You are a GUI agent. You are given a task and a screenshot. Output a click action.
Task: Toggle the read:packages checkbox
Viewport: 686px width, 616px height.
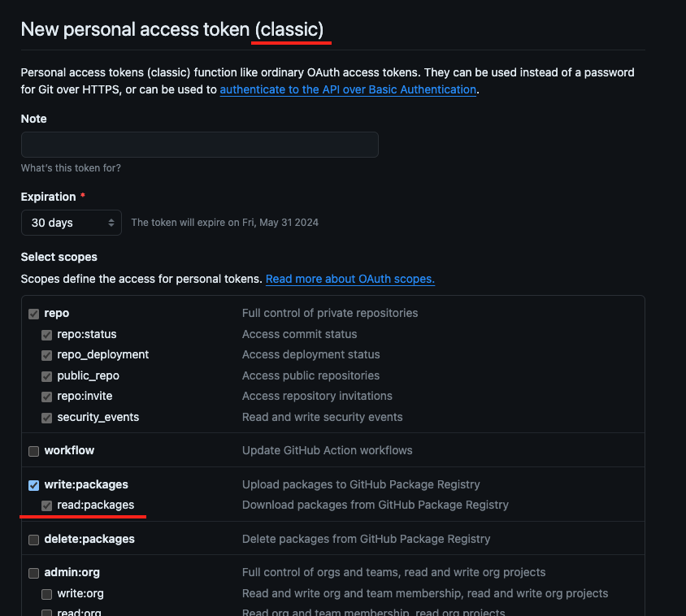pyautogui.click(x=47, y=505)
